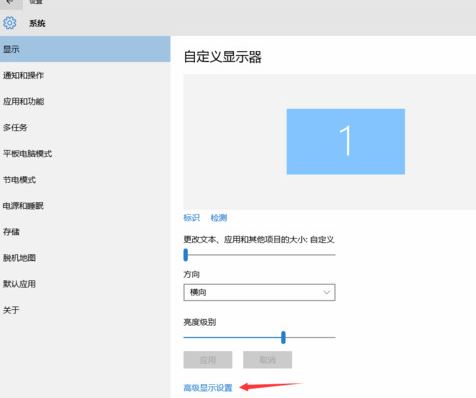The width and height of the screenshot is (476, 398).
Task: Click the 亮度级别 label
Action: [200, 322]
